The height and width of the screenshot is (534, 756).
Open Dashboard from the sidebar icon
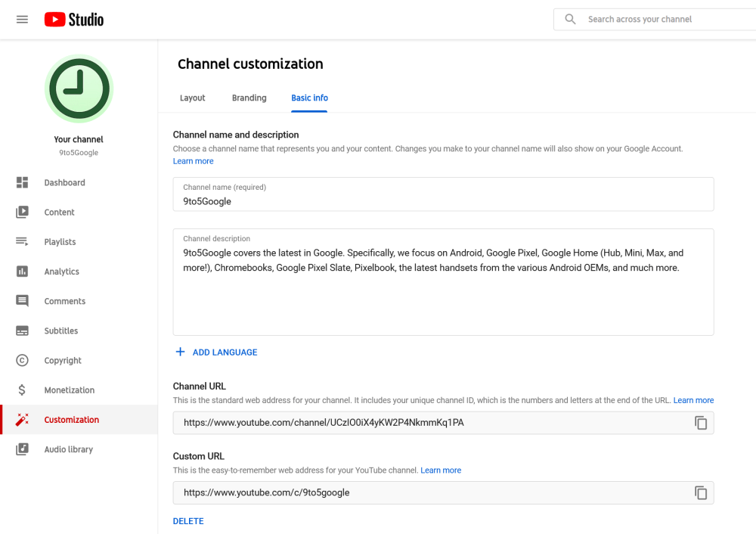tap(23, 183)
